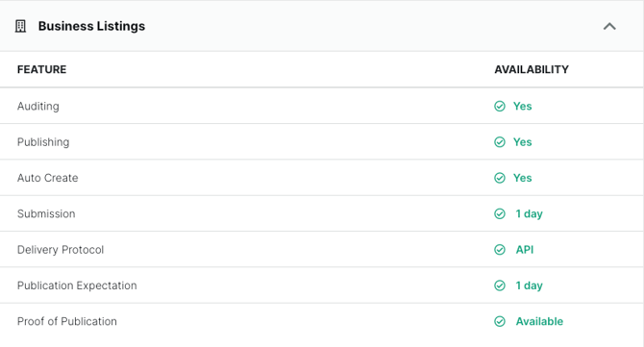The width and height of the screenshot is (644, 347).
Task: Click the check icon for Proof of Publication
Action: coord(500,322)
